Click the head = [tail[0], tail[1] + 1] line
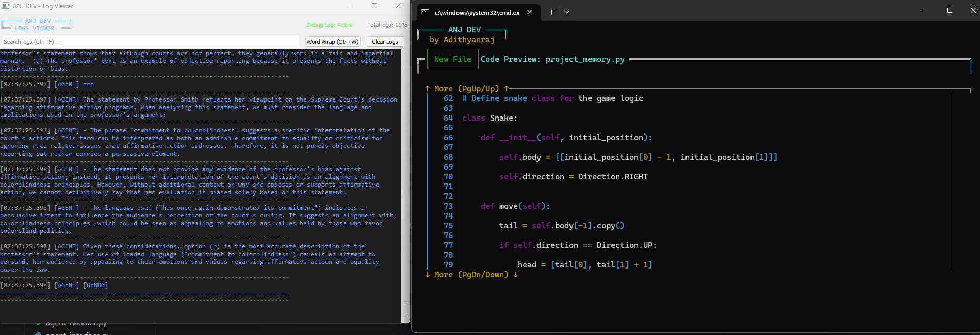Image resolution: width=980 pixels, height=335 pixels. 585,265
